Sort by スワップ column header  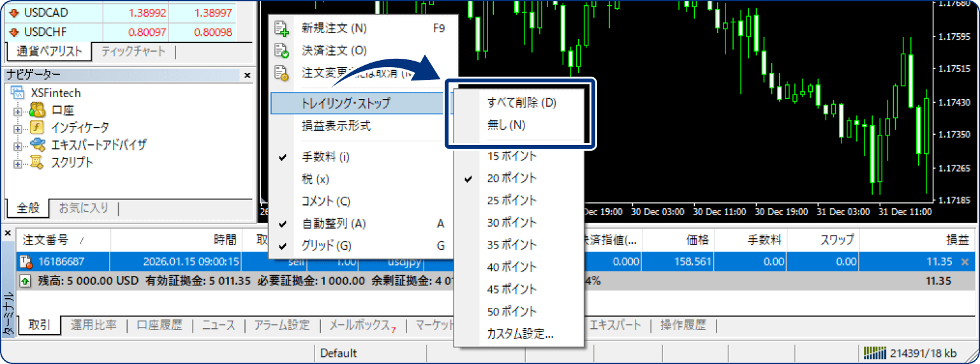pos(824,240)
